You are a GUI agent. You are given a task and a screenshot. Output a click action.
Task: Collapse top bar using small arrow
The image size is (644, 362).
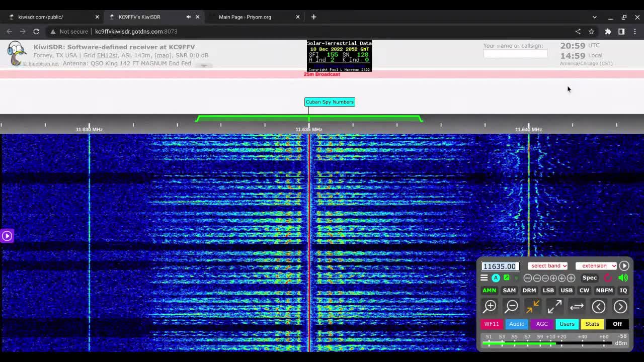coord(204,65)
